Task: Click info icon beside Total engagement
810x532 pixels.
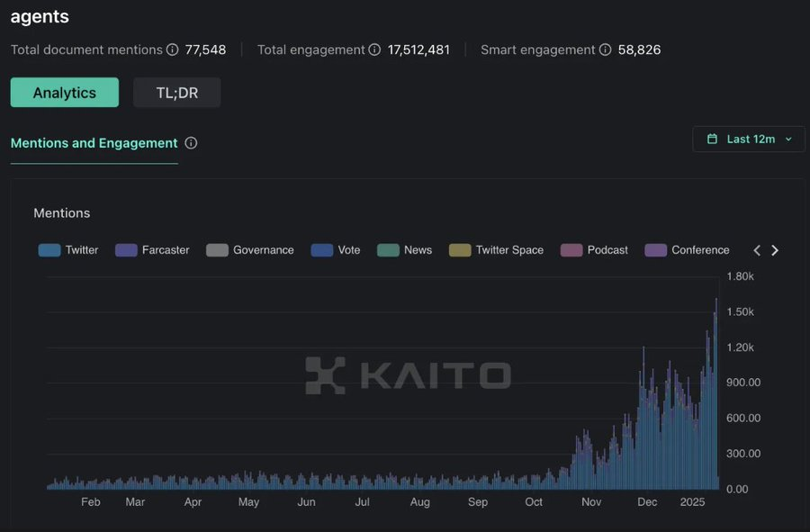Action: point(374,50)
